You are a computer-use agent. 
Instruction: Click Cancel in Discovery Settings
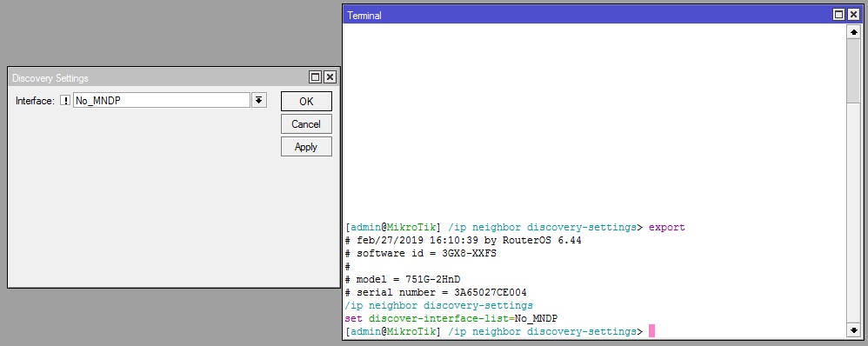coord(306,124)
